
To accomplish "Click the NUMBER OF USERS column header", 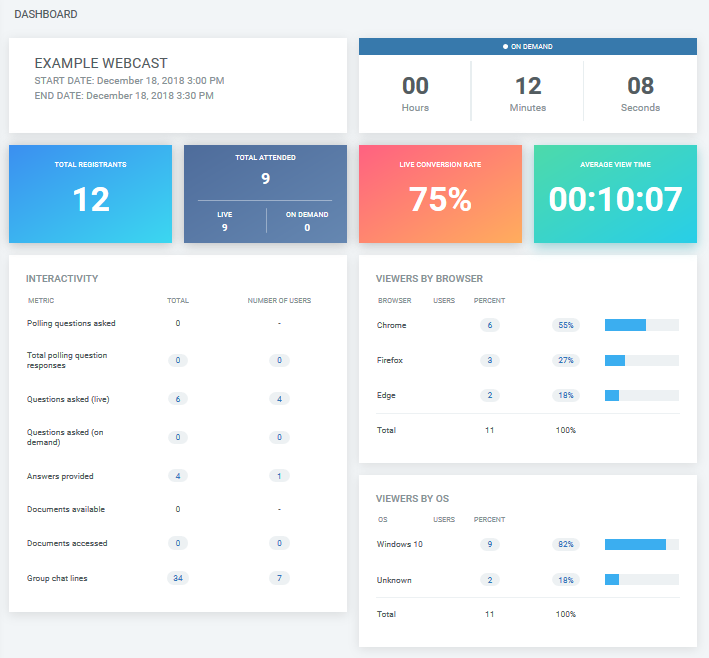I will pos(279,300).
